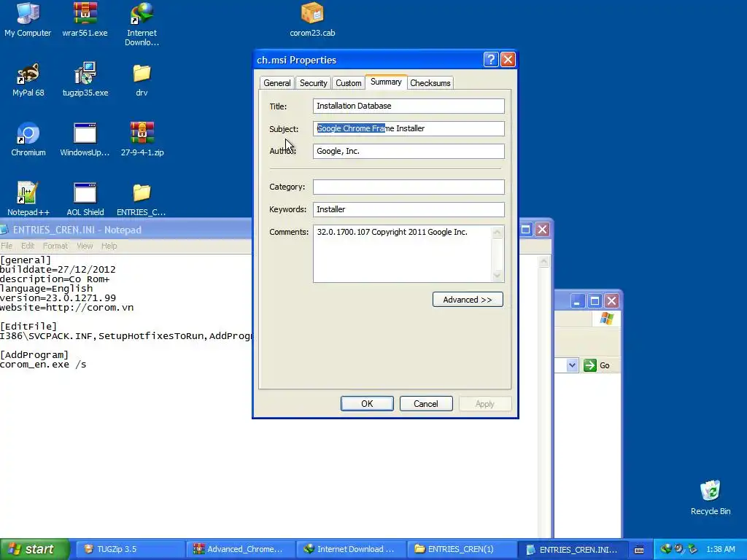Switch to the General tab

click(276, 83)
